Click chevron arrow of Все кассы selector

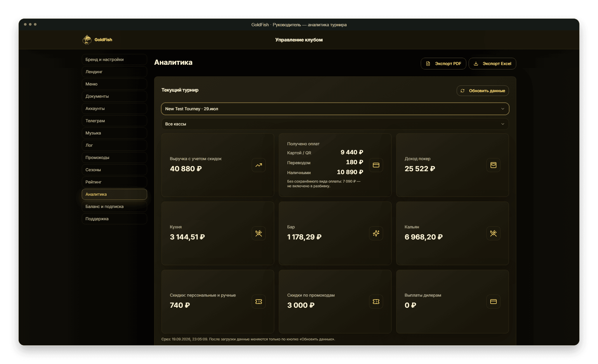pyautogui.click(x=503, y=124)
